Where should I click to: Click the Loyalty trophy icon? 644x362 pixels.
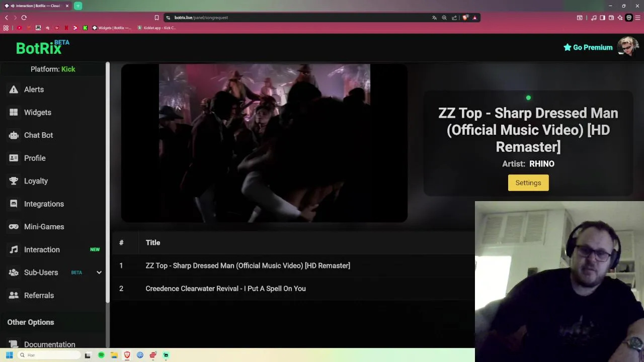(x=14, y=181)
